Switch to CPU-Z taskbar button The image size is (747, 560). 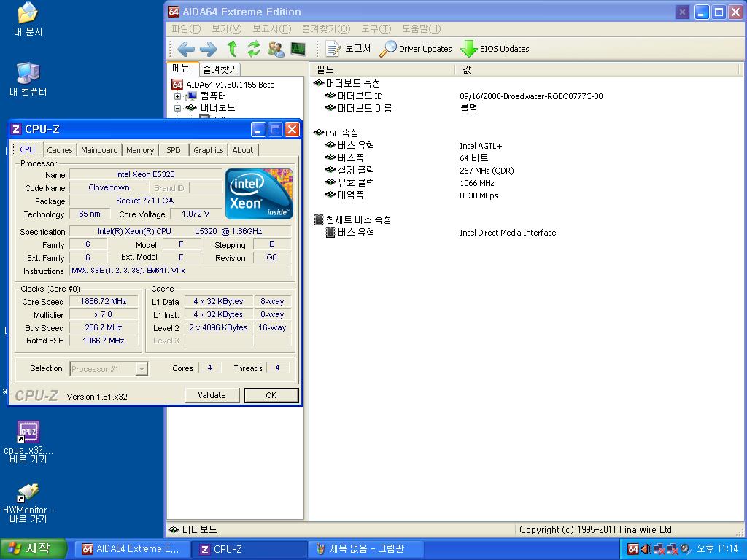[249, 549]
